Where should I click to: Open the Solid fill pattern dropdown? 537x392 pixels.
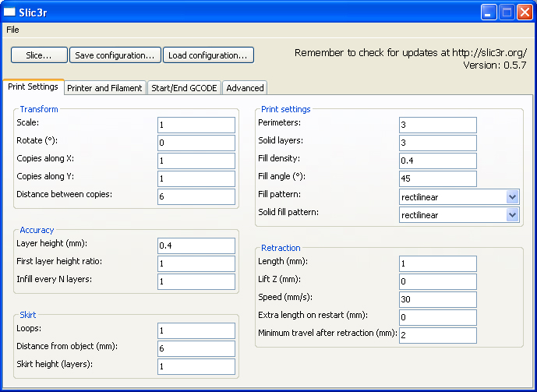coord(512,214)
